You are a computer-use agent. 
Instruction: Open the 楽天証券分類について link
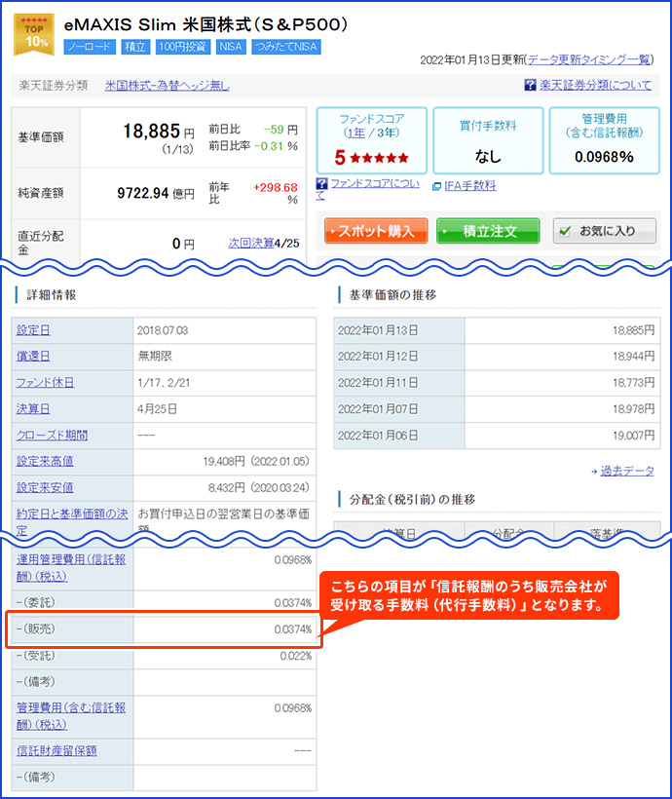click(x=596, y=85)
